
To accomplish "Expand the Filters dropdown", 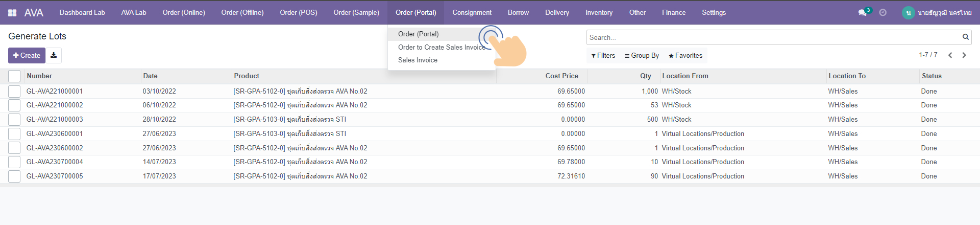I will [x=603, y=55].
